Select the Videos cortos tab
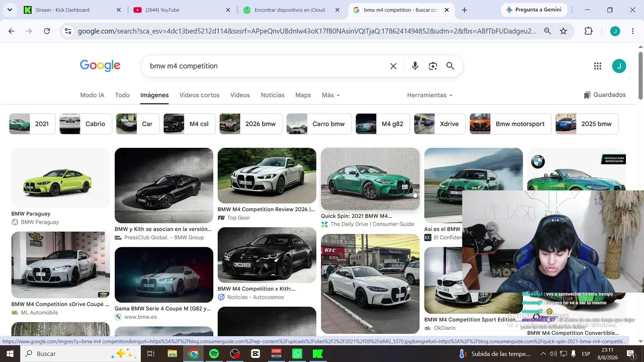Viewport: 644px width, 362px height. coord(199,95)
